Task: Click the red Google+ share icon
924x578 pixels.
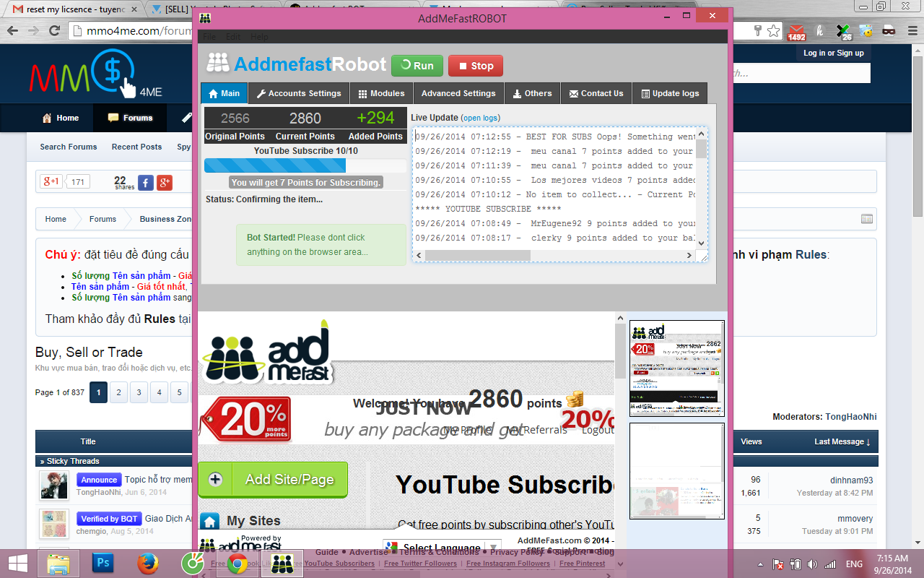Action: [x=165, y=183]
